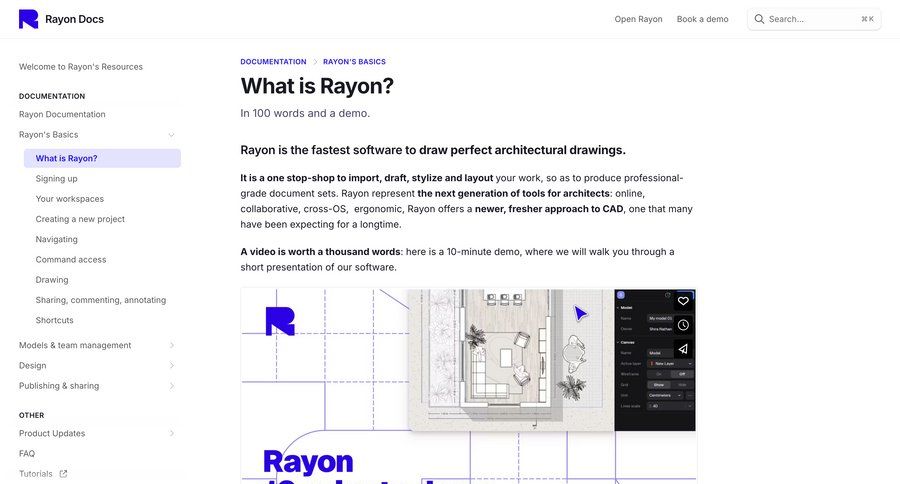Viewport: 900px width, 484px height.
Task: Click the external link icon beside Tutorials
Action: 63,474
